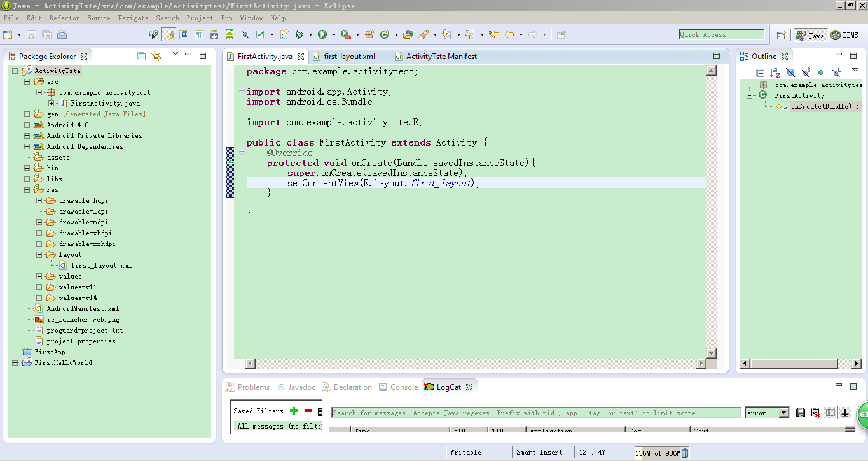Collapse the res folder in Package Explorer
This screenshot has height=461, width=868.
click(27, 189)
